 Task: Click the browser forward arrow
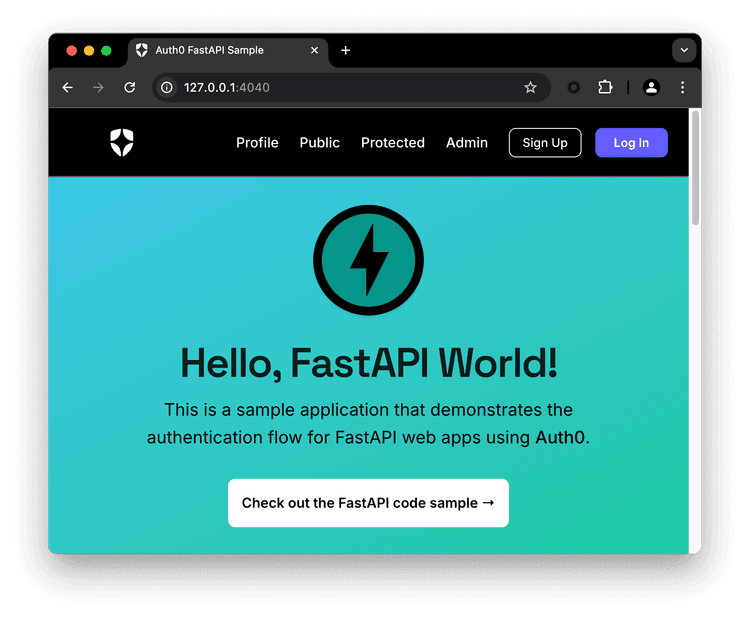pyautogui.click(x=98, y=88)
